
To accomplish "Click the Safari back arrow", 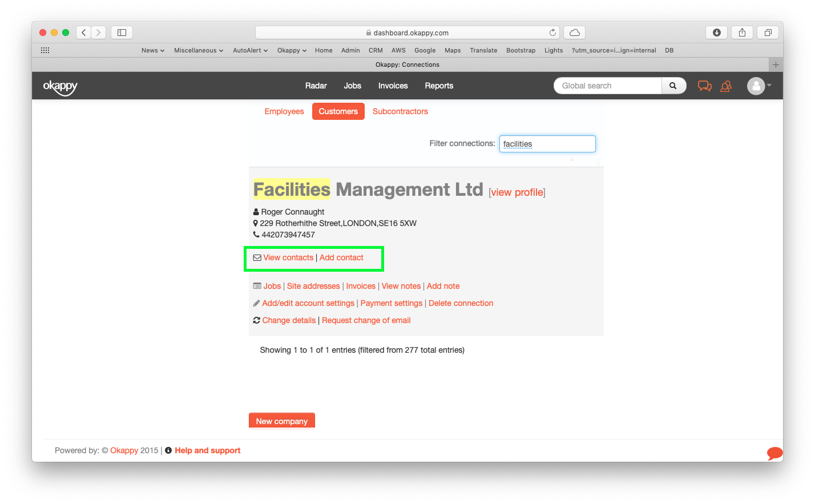I will [x=84, y=33].
